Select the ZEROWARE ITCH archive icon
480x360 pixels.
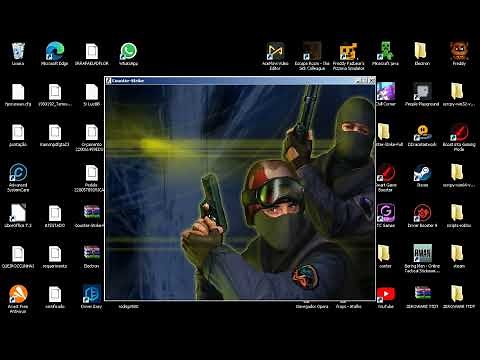coord(422,294)
